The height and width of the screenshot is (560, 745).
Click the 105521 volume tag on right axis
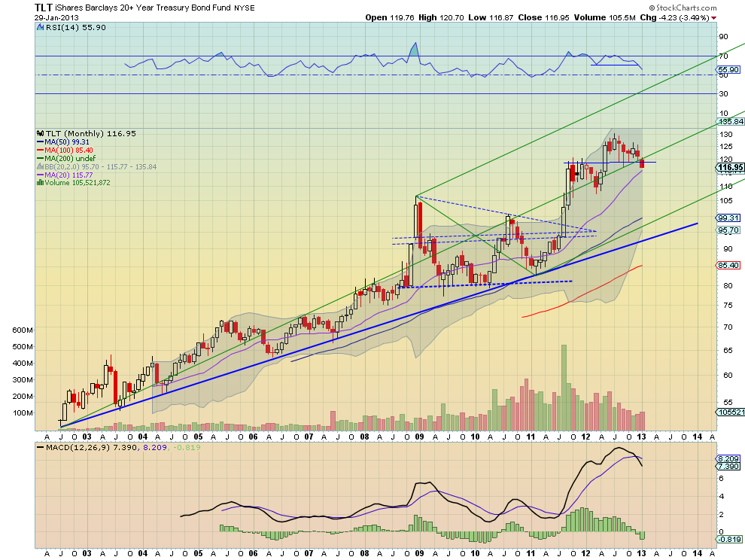(x=731, y=412)
